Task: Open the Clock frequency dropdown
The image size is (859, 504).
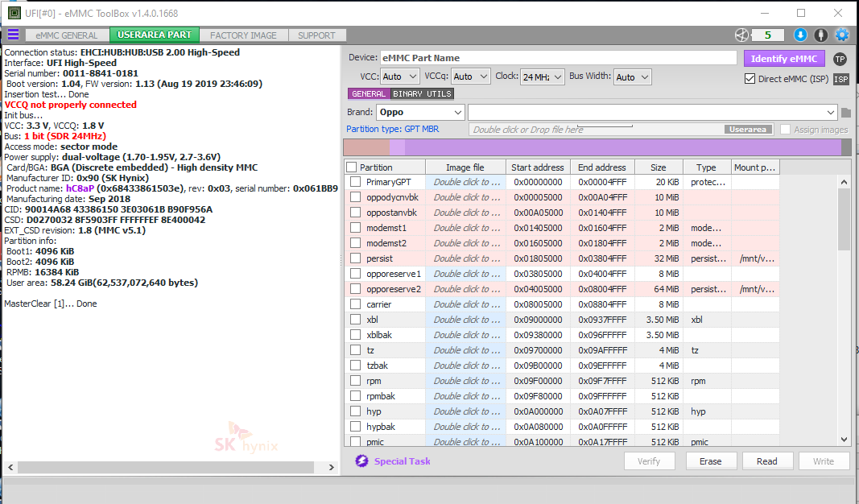Action: pos(541,76)
